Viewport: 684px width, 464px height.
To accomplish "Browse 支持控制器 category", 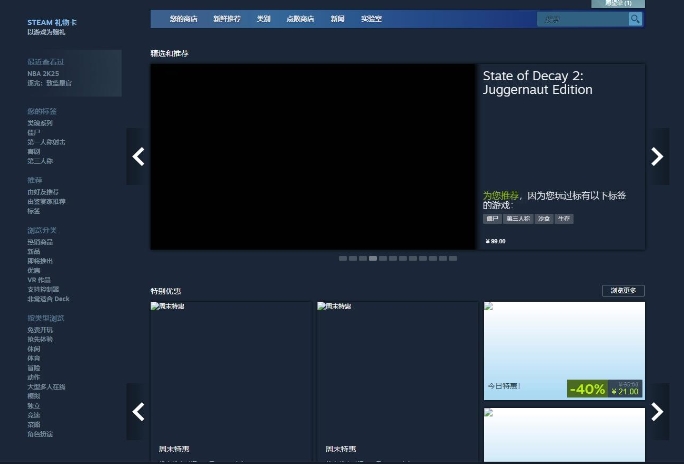I will [x=43, y=290].
